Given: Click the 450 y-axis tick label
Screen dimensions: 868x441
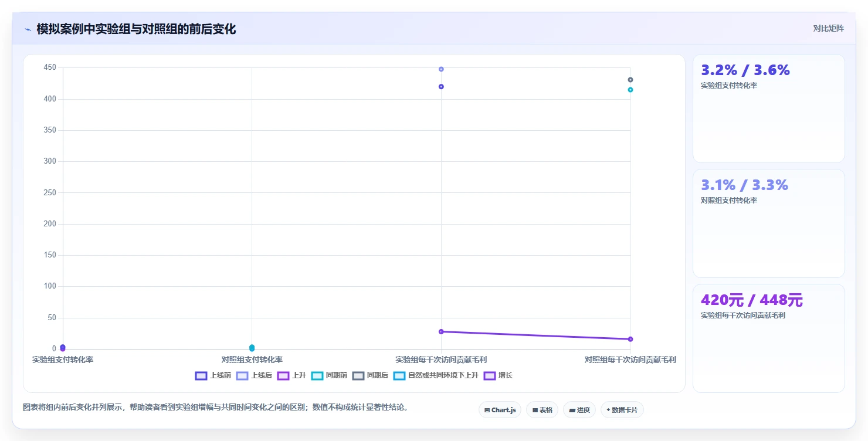Looking at the screenshot, I should [x=50, y=67].
